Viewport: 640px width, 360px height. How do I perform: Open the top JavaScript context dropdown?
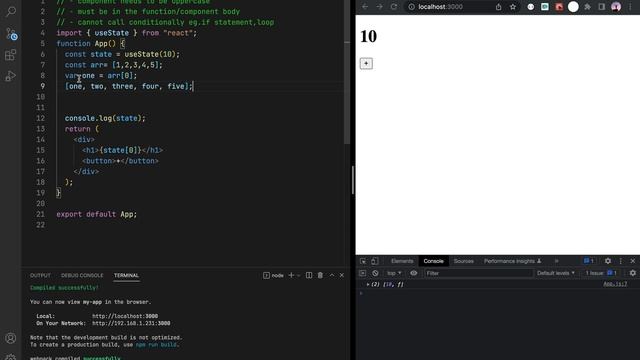(394, 273)
